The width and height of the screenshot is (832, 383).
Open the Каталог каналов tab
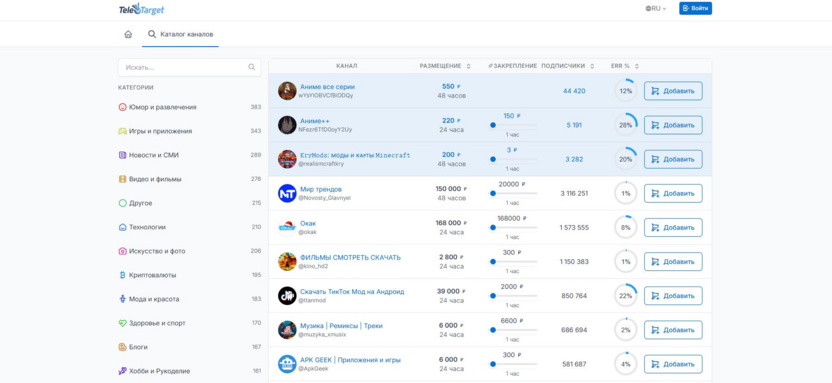[180, 34]
